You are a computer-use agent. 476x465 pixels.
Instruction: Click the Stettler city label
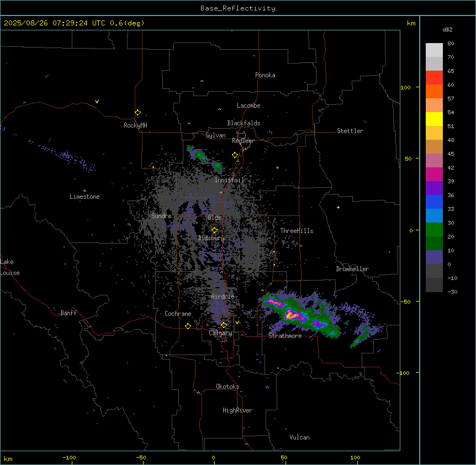(350, 131)
